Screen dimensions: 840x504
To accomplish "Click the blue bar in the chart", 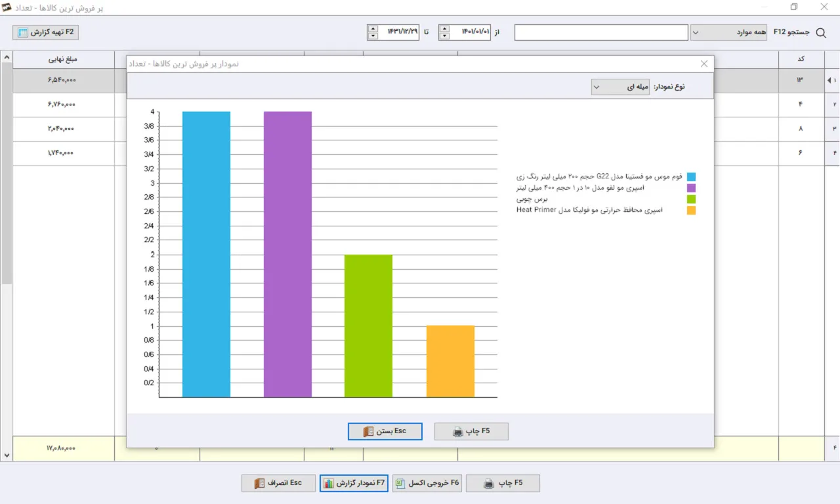I will 206,254.
